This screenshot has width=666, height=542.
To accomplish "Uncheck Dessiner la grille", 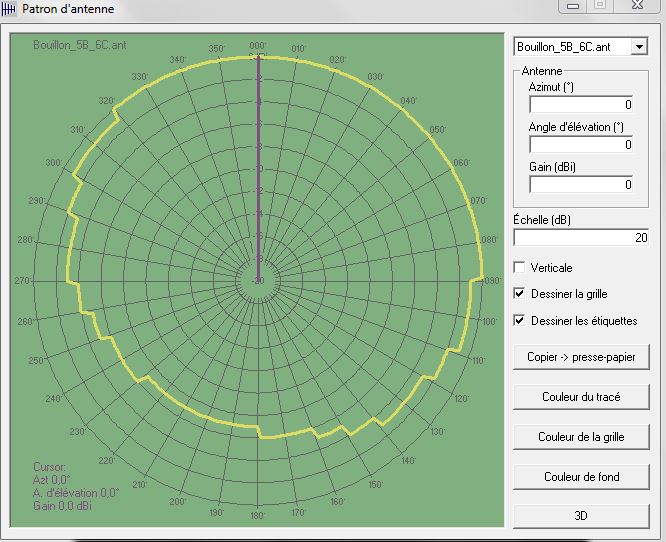I will [519, 294].
